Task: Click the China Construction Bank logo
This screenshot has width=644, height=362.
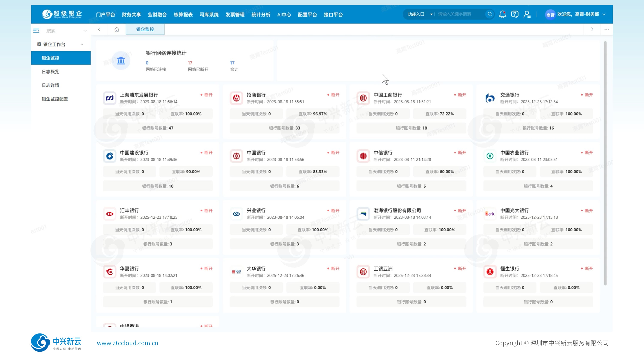Action: tap(109, 156)
